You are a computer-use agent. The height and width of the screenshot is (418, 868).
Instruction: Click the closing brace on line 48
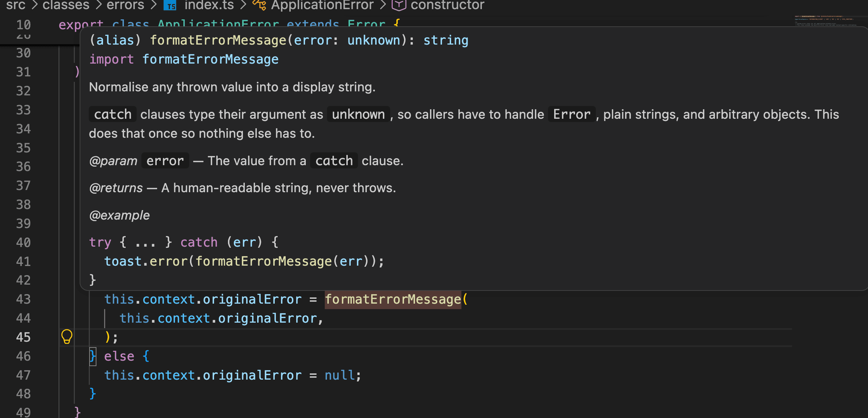tap(92, 394)
